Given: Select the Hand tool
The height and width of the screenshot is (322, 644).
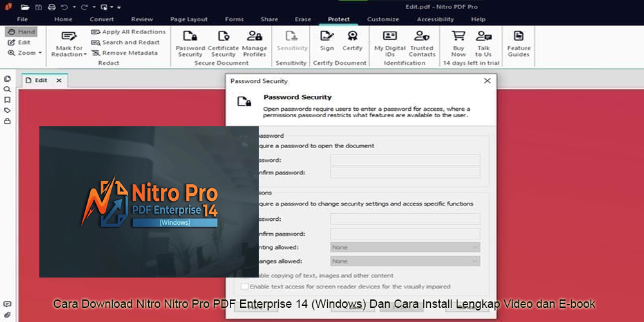Looking at the screenshot, I should click(21, 32).
